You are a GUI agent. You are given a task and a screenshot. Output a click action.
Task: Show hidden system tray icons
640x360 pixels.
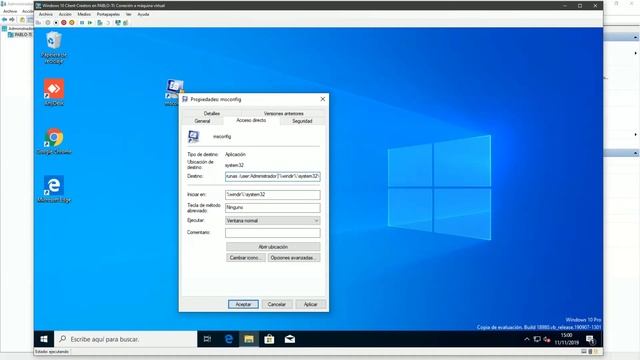[x=527, y=339]
